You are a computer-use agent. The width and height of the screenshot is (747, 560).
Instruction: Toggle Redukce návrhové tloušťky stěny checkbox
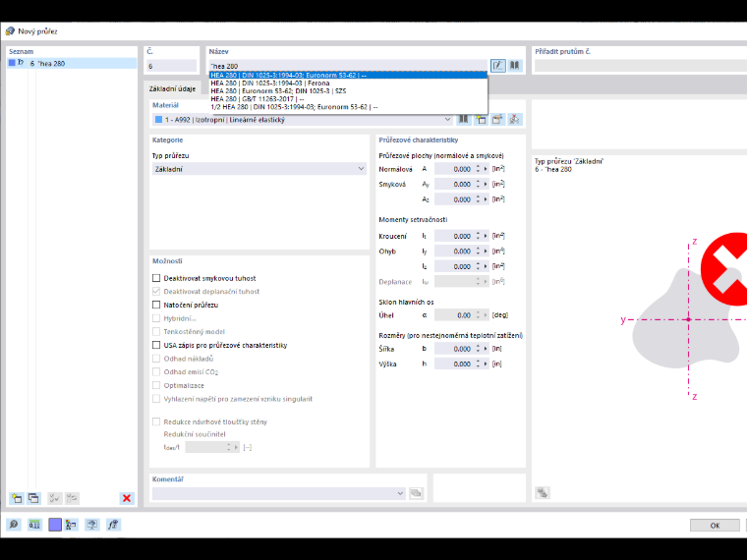point(156,421)
